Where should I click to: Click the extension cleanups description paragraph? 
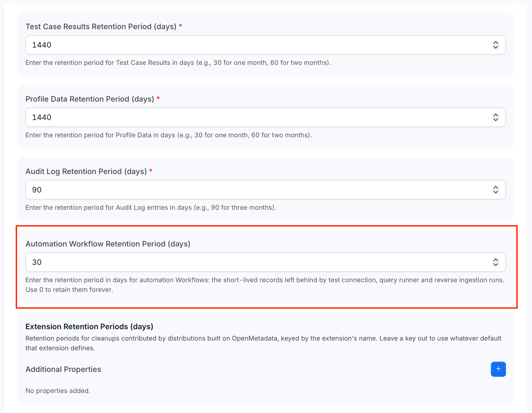[264, 343]
